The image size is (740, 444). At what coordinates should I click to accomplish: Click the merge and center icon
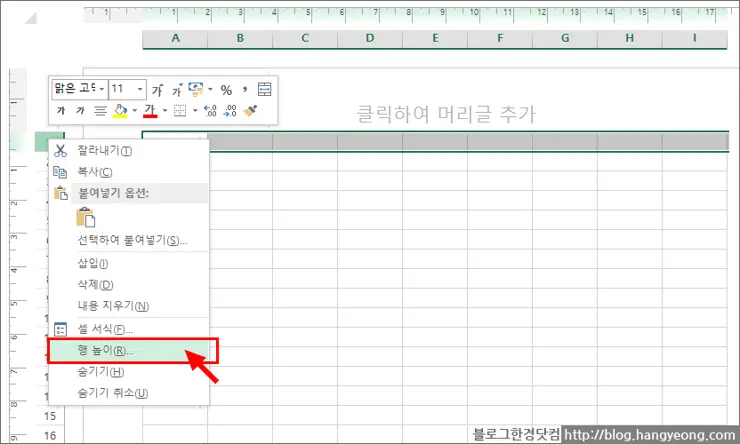click(x=264, y=89)
